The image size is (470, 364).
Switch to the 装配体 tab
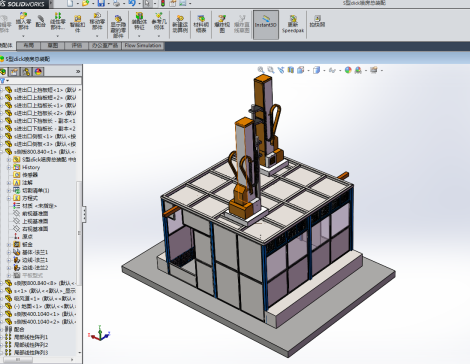[7, 45]
